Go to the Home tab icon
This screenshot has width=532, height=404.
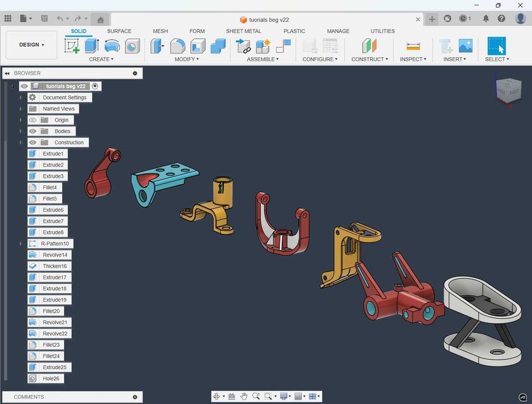coord(100,20)
